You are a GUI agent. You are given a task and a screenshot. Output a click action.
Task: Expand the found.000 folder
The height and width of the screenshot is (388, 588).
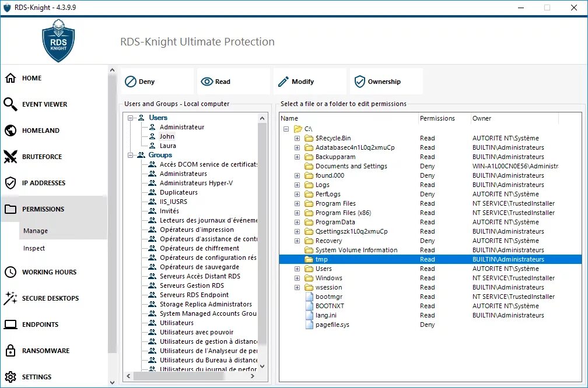click(297, 175)
